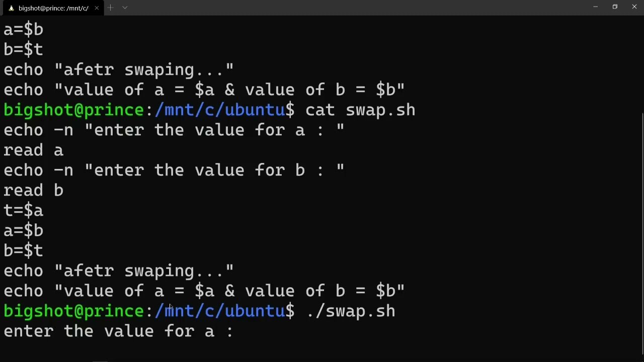Select the bigshot@prince: /mnt/c/ tab title

pos(53,8)
